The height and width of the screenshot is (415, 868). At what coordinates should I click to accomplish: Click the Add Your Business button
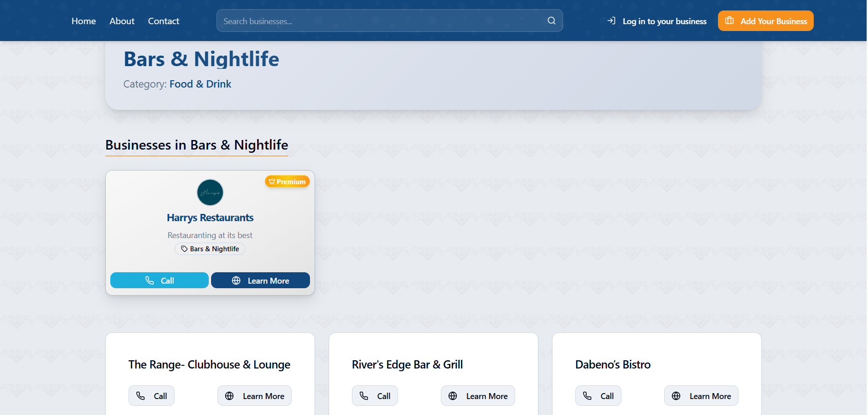click(765, 21)
